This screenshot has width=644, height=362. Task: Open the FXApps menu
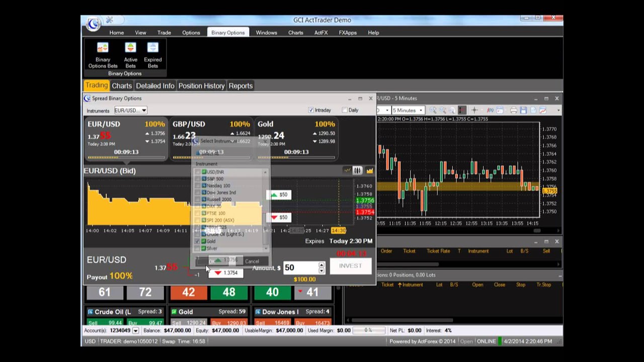(348, 33)
